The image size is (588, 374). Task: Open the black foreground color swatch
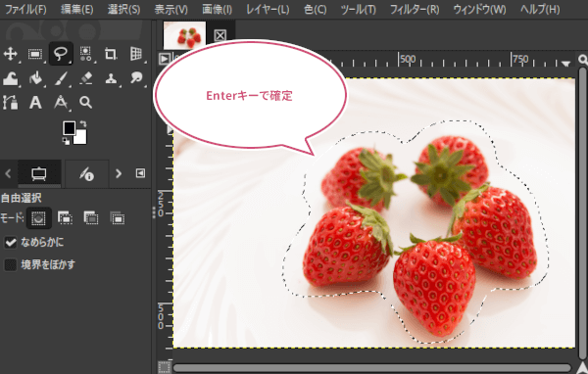(x=69, y=128)
